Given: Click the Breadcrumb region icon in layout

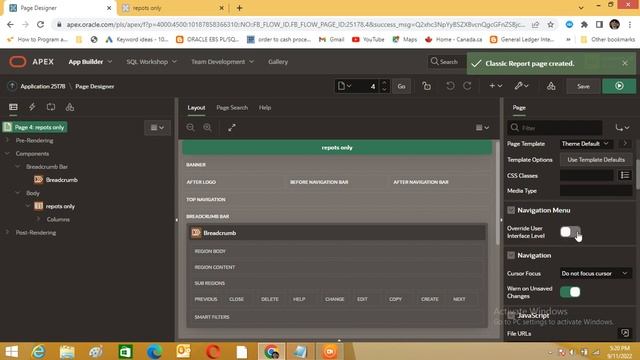Looking at the screenshot, I should pyautogui.click(x=196, y=233).
